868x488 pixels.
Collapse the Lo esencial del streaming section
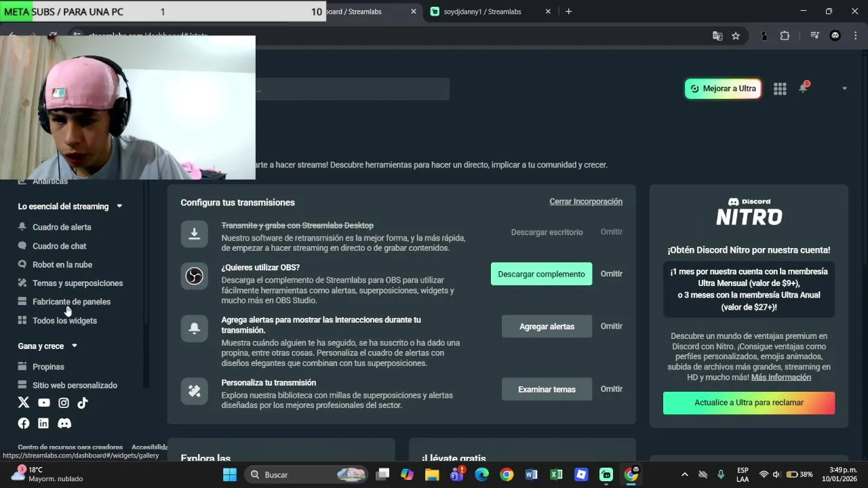[120, 206]
